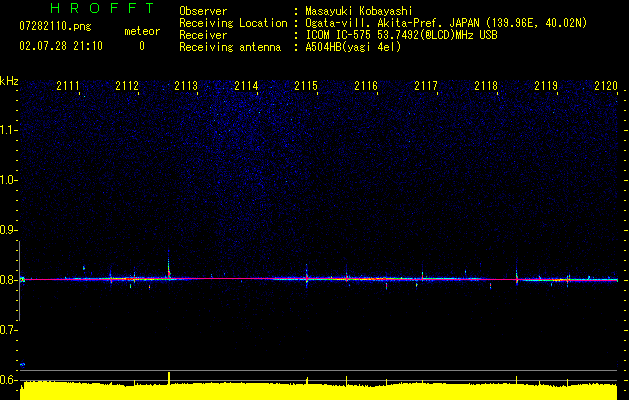Click the yellow signal level bar graph

[319, 391]
